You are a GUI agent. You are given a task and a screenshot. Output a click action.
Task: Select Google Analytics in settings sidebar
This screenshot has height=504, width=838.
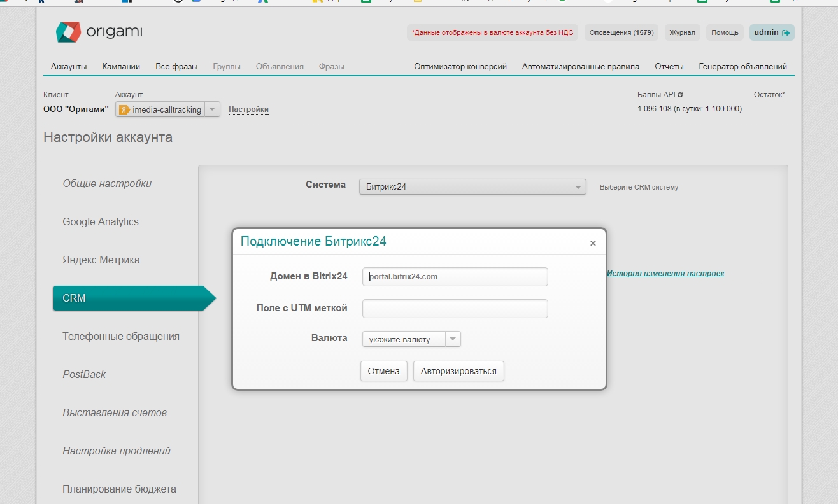point(101,221)
